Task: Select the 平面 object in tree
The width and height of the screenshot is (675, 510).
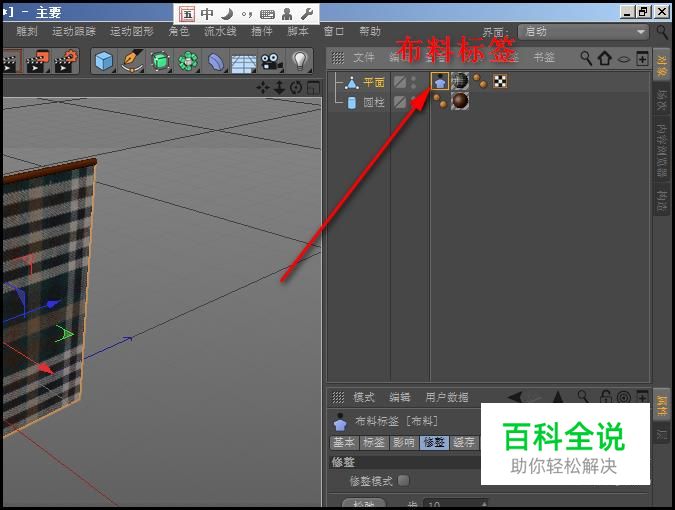Action: pos(374,82)
